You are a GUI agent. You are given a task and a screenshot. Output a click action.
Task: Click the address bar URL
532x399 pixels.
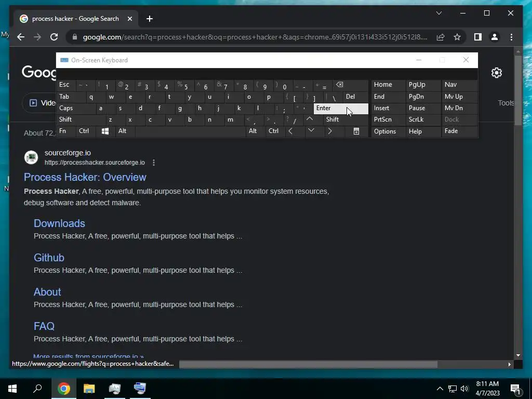(x=255, y=37)
